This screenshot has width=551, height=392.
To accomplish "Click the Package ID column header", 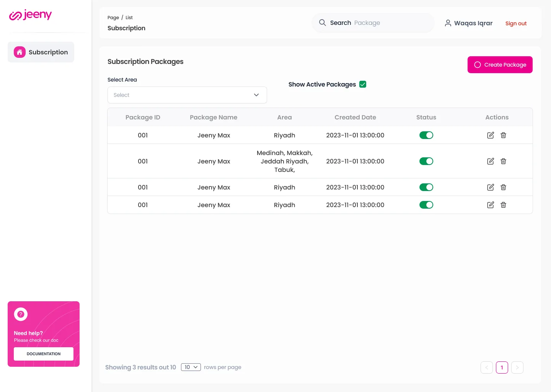I will click(x=143, y=117).
